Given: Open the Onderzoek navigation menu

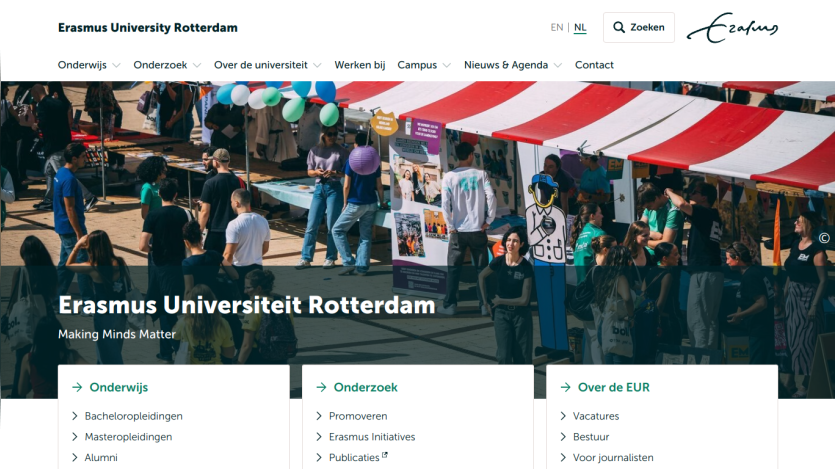Looking at the screenshot, I should [x=160, y=65].
